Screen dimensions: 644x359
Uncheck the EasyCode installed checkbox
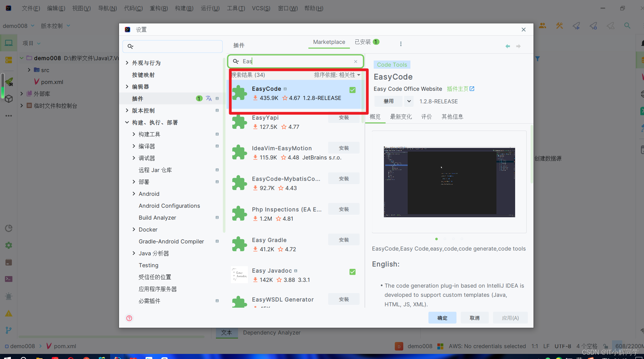353,90
